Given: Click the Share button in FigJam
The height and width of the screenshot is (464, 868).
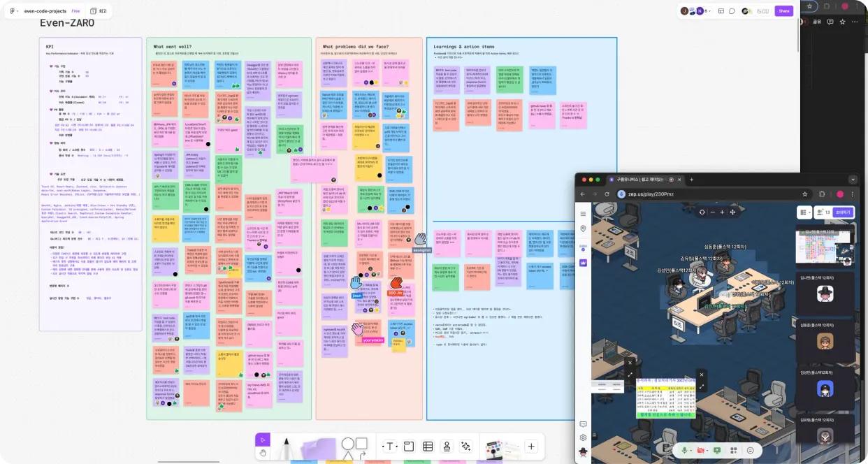Looking at the screenshot, I should (x=783, y=11).
